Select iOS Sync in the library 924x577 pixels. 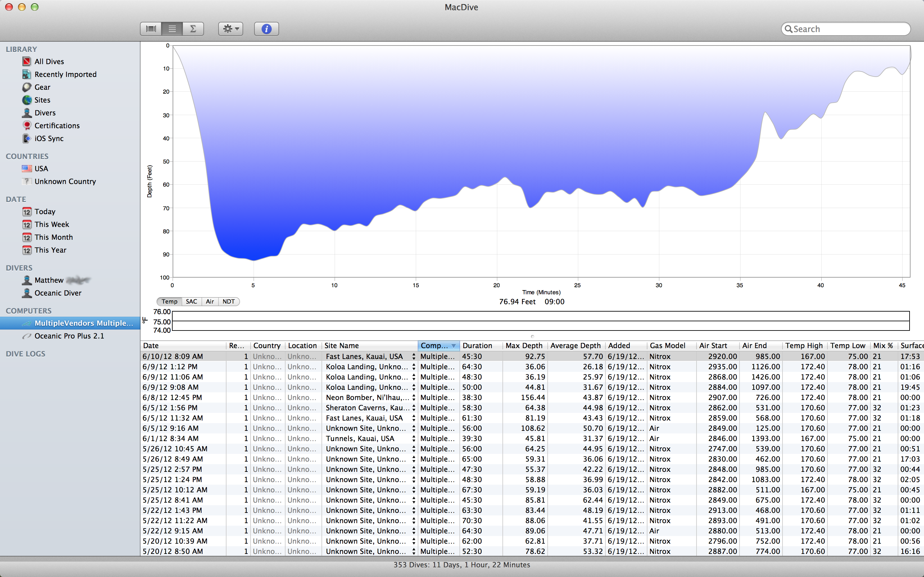[x=48, y=138]
